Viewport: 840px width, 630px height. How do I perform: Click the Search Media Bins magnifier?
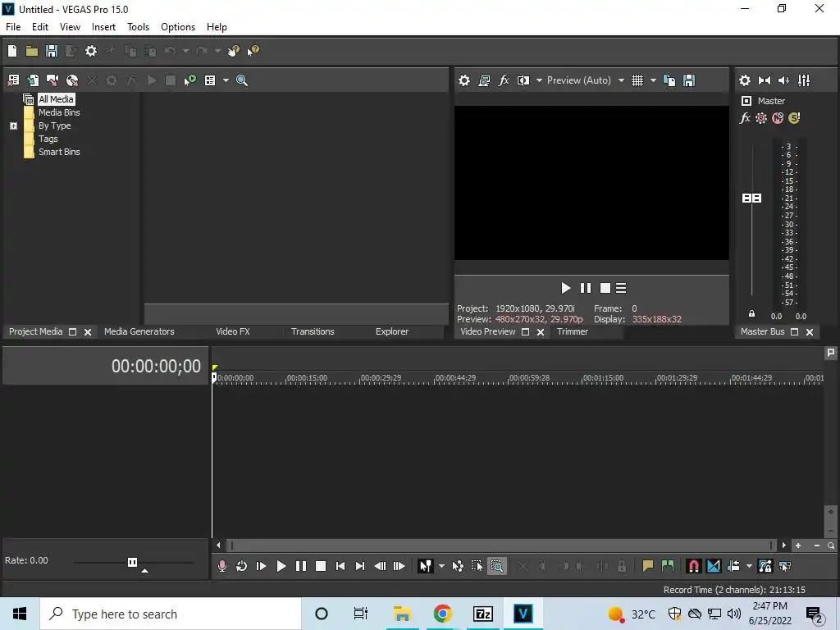point(242,80)
